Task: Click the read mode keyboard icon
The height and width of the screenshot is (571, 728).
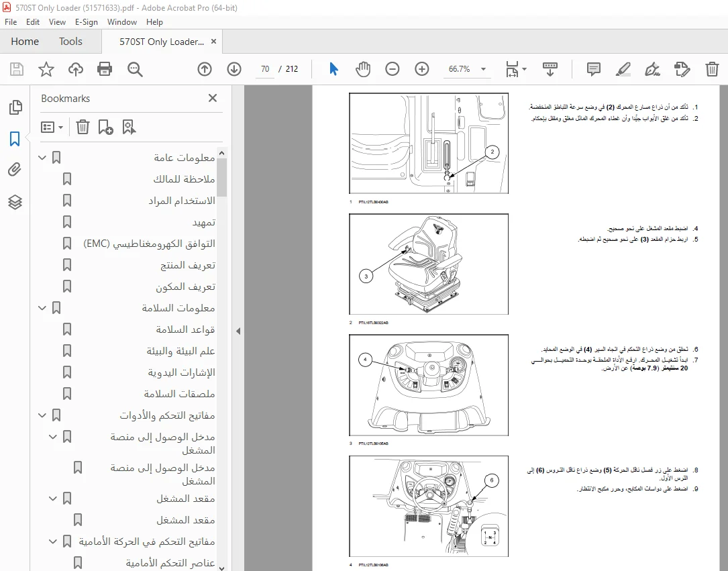Action: [x=550, y=69]
